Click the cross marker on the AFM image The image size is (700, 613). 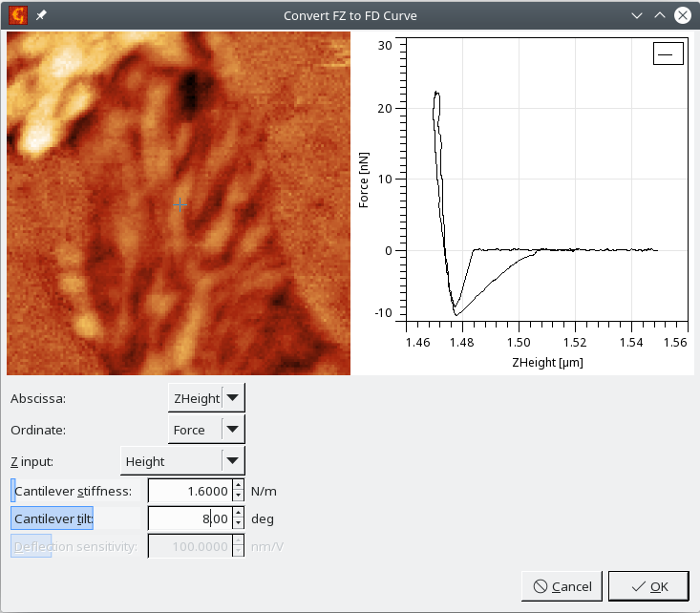click(180, 205)
